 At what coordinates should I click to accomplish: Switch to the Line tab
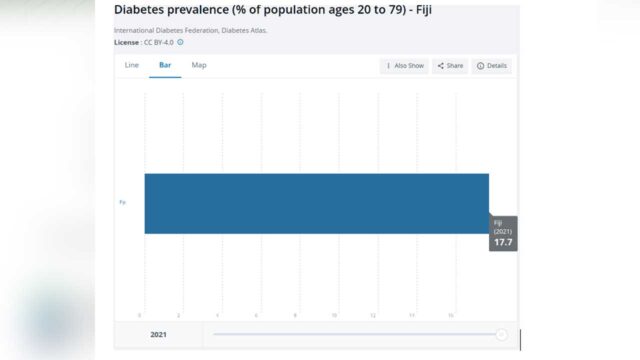(x=132, y=65)
